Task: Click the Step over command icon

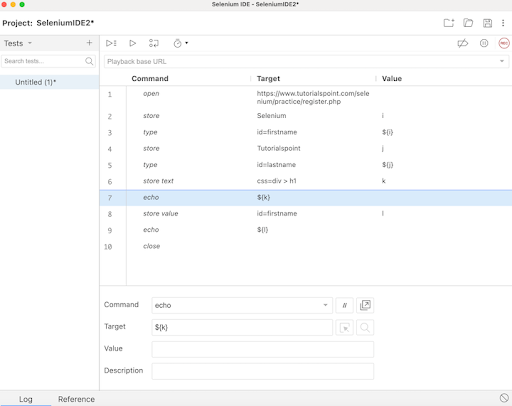Action: pos(154,43)
